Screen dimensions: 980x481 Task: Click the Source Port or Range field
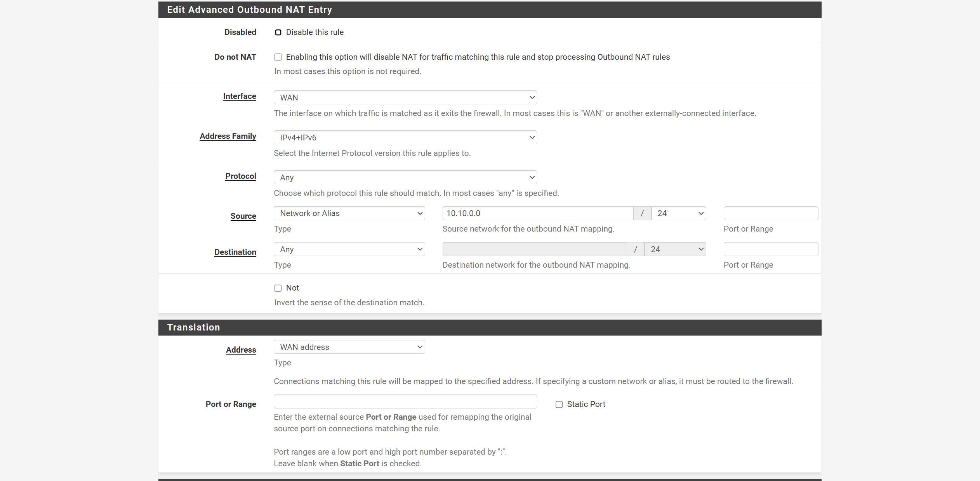[x=771, y=213]
